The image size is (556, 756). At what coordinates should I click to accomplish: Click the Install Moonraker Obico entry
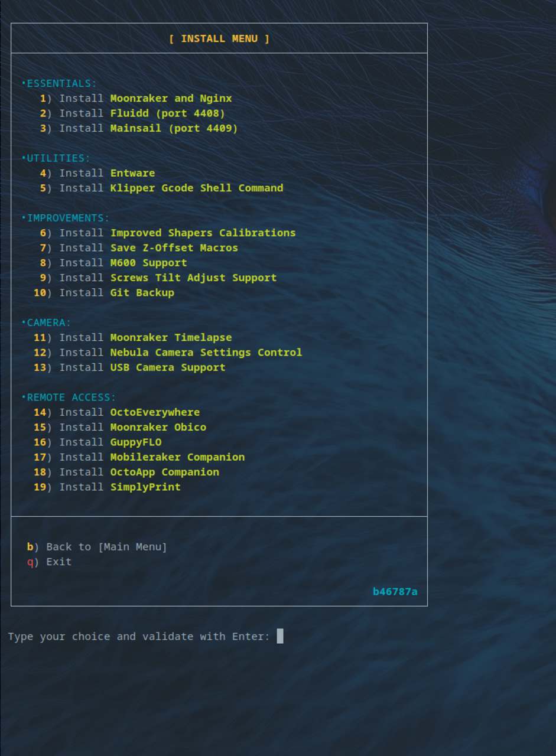pyautogui.click(x=120, y=427)
